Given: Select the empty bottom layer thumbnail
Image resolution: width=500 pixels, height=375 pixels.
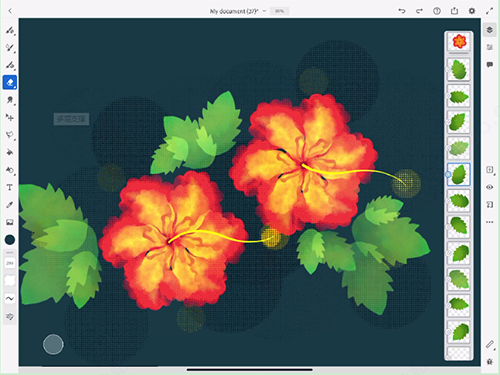Looking at the screenshot, I should (x=459, y=353).
